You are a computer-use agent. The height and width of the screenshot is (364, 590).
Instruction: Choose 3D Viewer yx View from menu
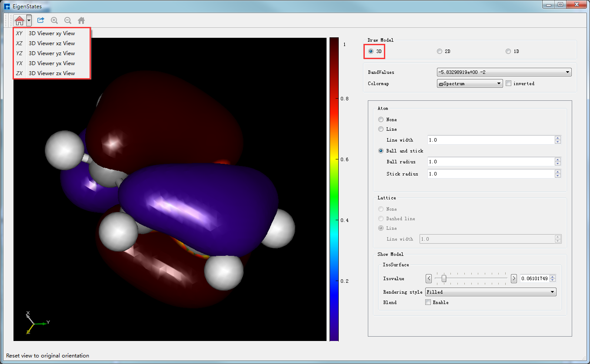tap(52, 63)
